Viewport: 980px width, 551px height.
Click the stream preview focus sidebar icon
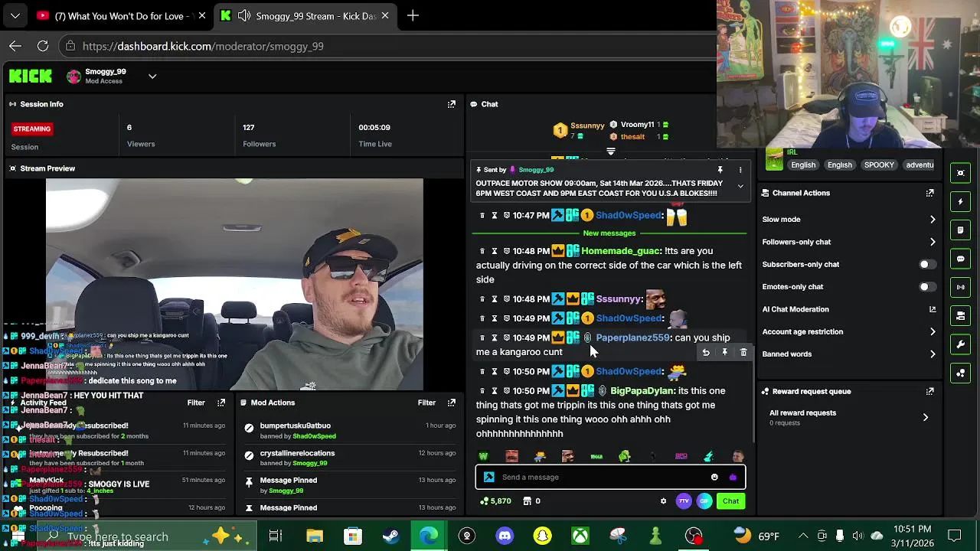961,173
